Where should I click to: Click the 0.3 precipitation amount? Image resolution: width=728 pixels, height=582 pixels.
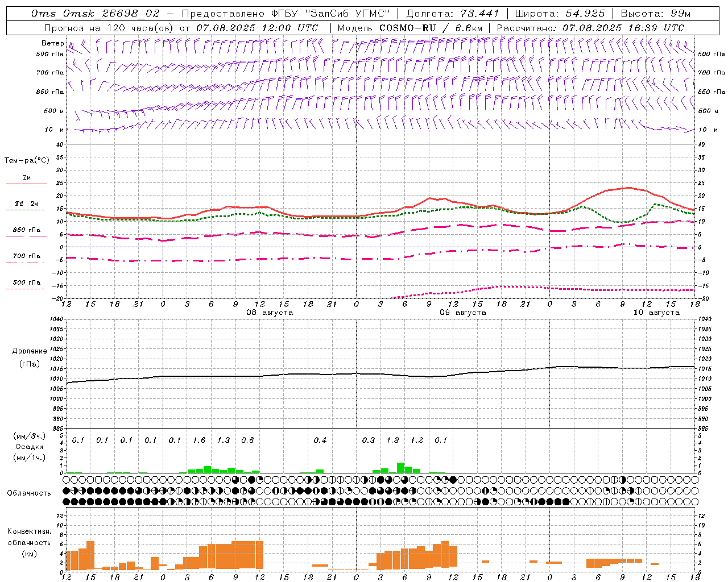click(x=369, y=440)
